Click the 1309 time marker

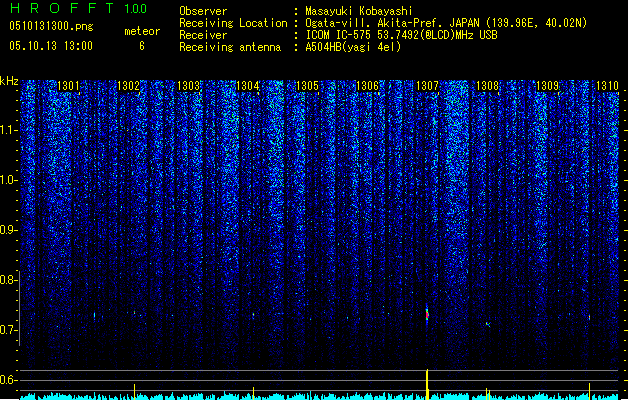coord(547,86)
